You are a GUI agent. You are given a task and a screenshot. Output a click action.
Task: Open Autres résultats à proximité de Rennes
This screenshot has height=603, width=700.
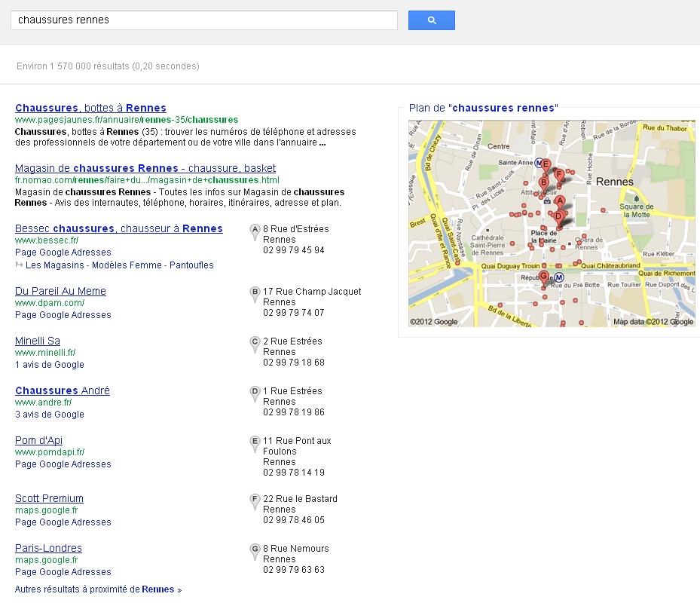[x=98, y=589]
